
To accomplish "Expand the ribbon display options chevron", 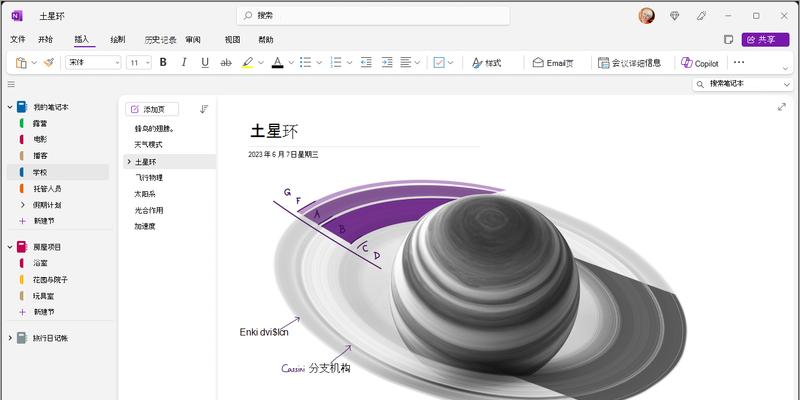I will (785, 68).
